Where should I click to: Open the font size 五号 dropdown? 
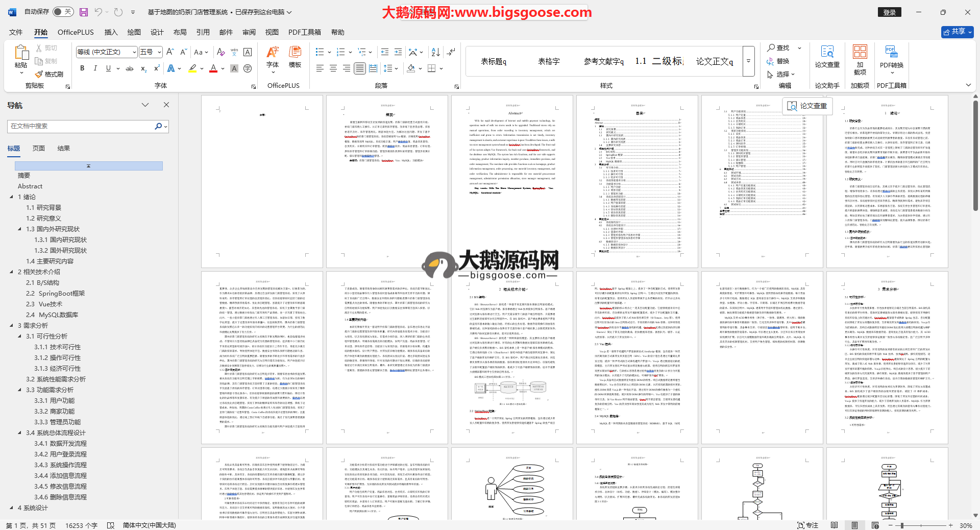point(159,52)
